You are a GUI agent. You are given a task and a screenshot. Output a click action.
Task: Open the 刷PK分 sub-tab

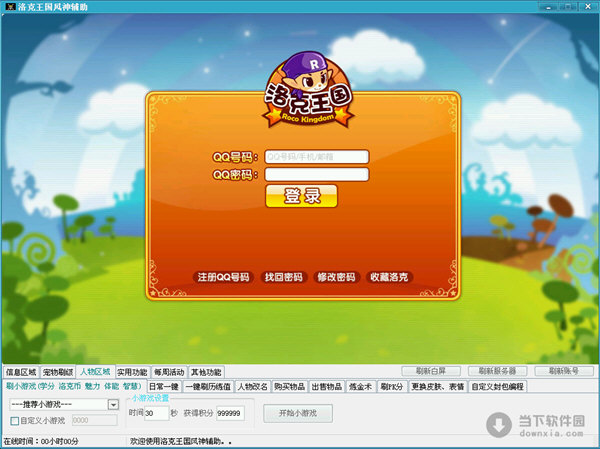click(391, 387)
